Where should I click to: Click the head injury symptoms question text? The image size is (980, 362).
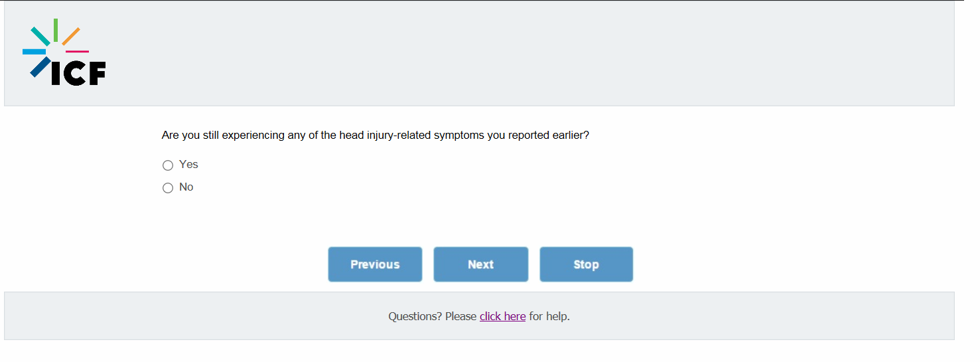(x=375, y=136)
